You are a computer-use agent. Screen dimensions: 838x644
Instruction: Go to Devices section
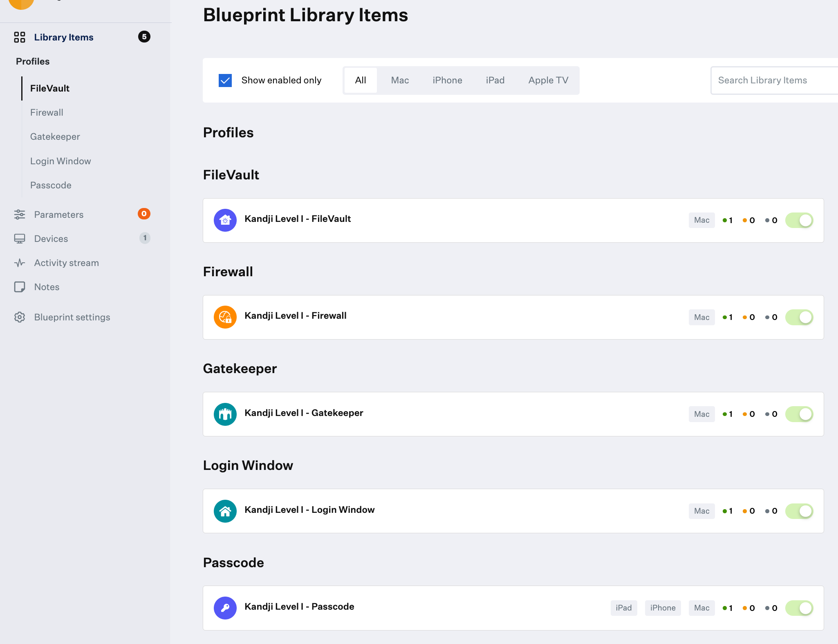point(51,239)
